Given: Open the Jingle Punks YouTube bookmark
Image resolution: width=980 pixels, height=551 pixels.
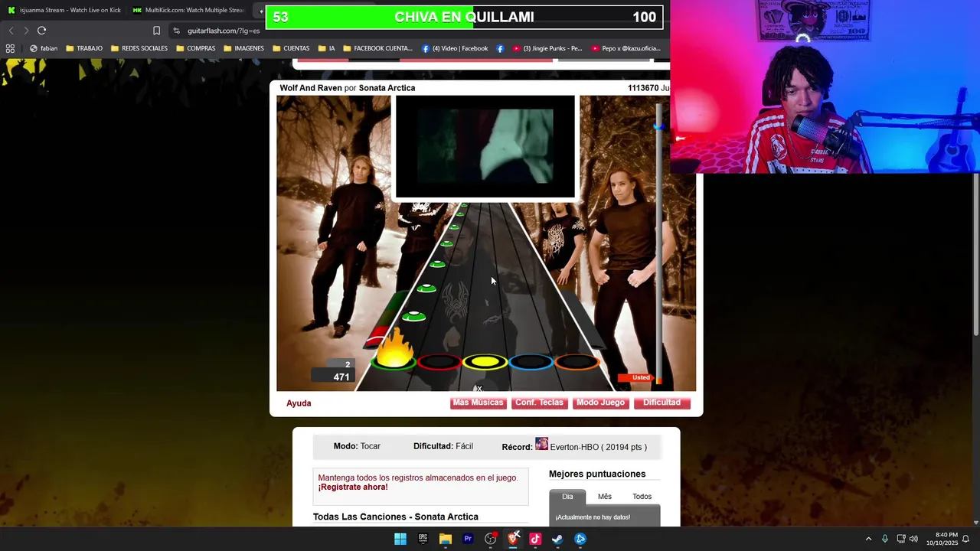Looking at the screenshot, I should point(547,48).
